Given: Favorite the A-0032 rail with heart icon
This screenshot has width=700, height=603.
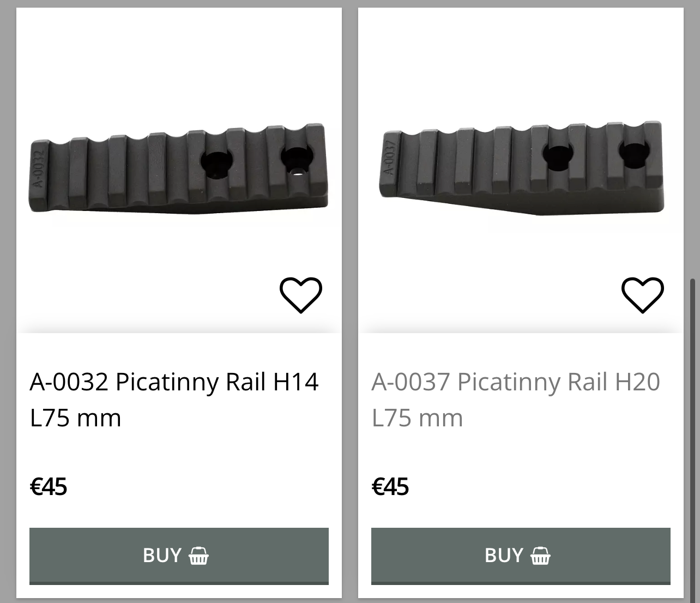Looking at the screenshot, I should [301, 295].
